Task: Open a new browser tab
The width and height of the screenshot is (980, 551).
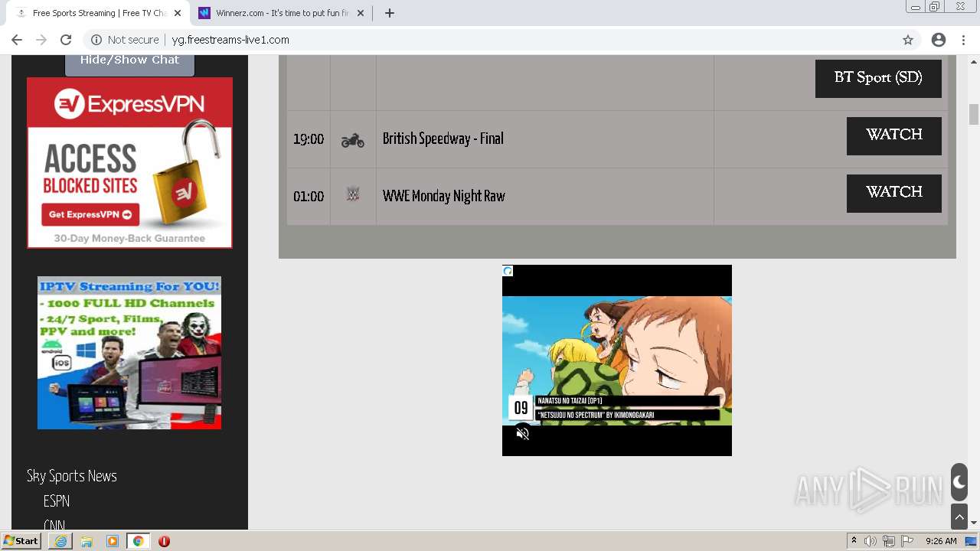Action: point(389,13)
